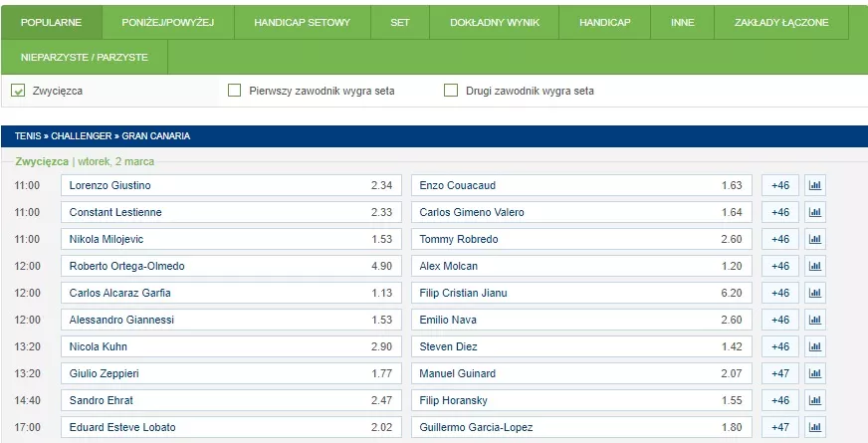Image resolution: width=868 pixels, height=443 pixels.
Task: Pick Alex Molcan at 1.20
Action: pyautogui.click(x=581, y=266)
